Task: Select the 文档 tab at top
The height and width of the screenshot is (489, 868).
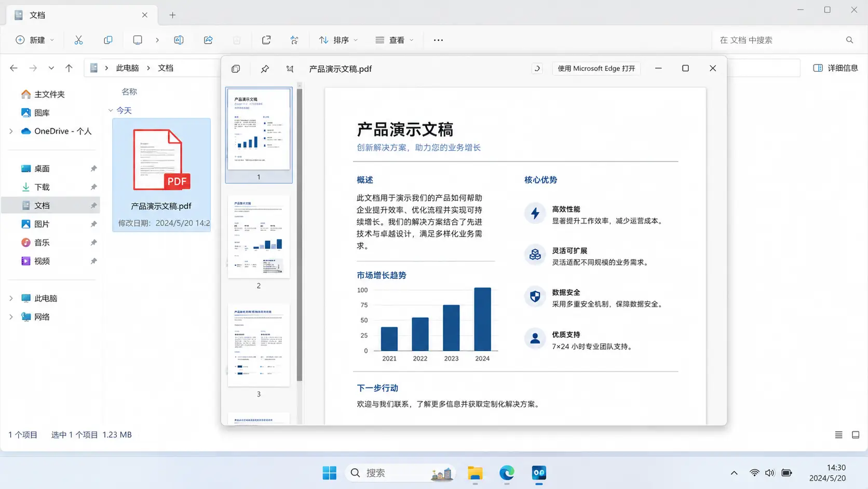Action: pos(80,15)
